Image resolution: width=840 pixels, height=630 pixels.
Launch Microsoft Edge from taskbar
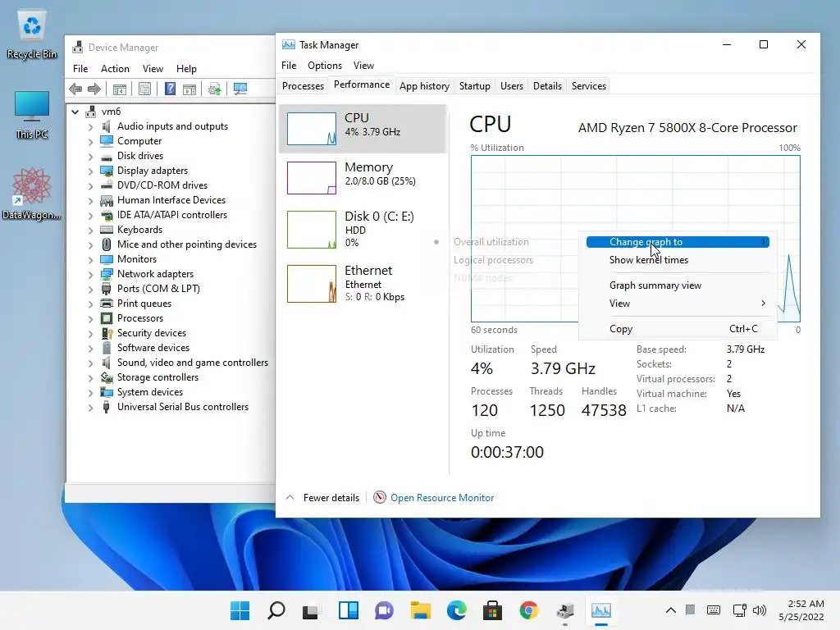[456, 610]
